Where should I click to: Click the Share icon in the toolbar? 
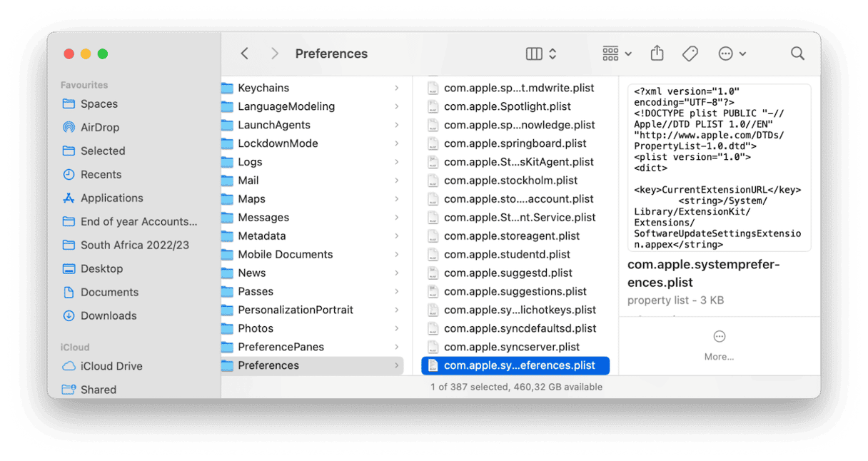pos(657,53)
